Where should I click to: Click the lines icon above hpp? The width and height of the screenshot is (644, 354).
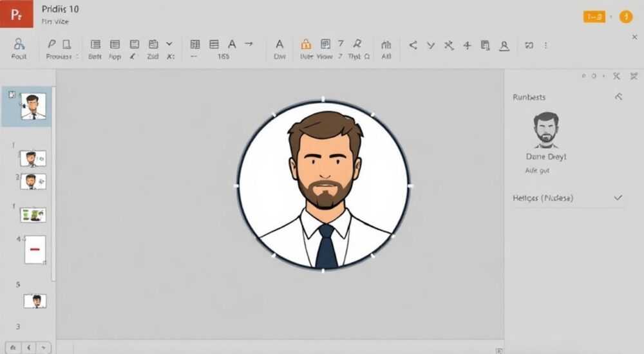[115, 44]
